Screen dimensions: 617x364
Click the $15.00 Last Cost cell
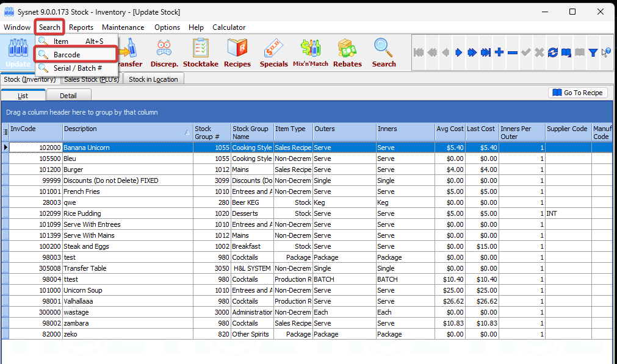click(x=482, y=246)
